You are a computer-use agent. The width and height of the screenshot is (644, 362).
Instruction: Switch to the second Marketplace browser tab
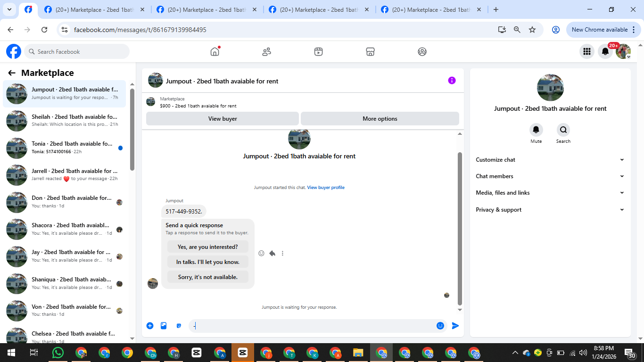[207, 9]
